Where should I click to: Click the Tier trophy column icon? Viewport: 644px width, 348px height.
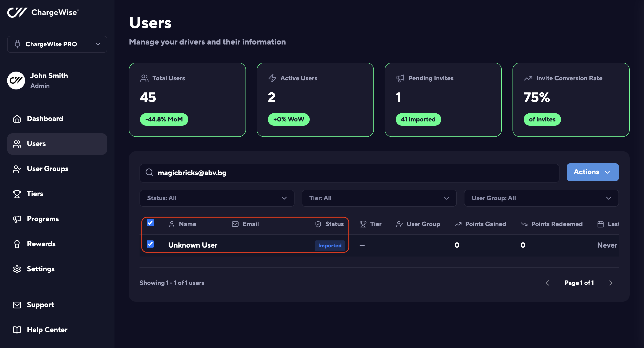click(363, 224)
